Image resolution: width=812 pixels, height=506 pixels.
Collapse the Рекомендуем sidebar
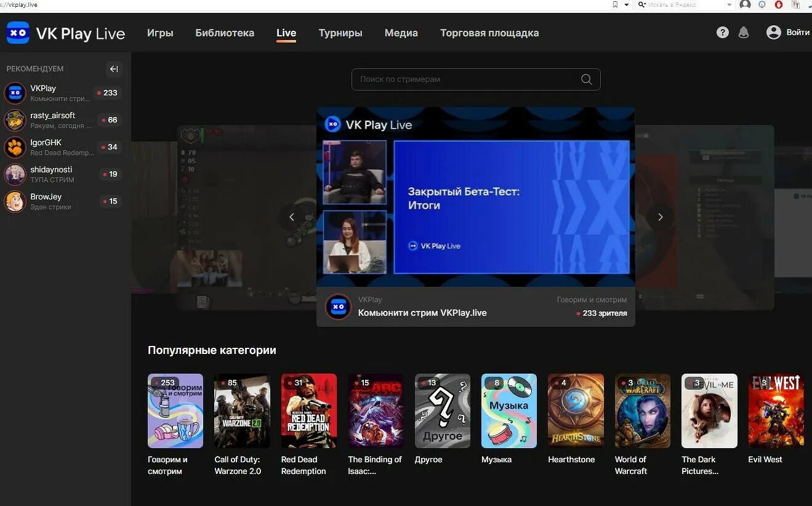click(114, 69)
